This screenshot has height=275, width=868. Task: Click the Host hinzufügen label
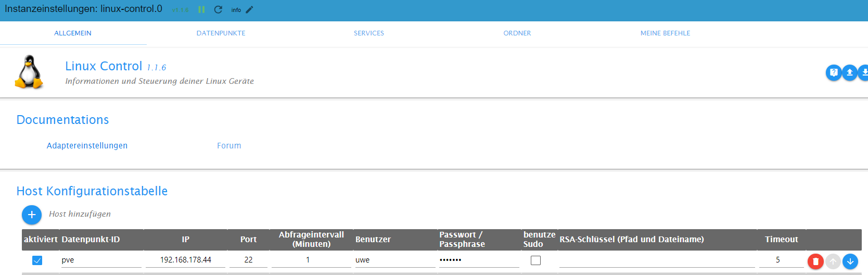pyautogui.click(x=80, y=214)
